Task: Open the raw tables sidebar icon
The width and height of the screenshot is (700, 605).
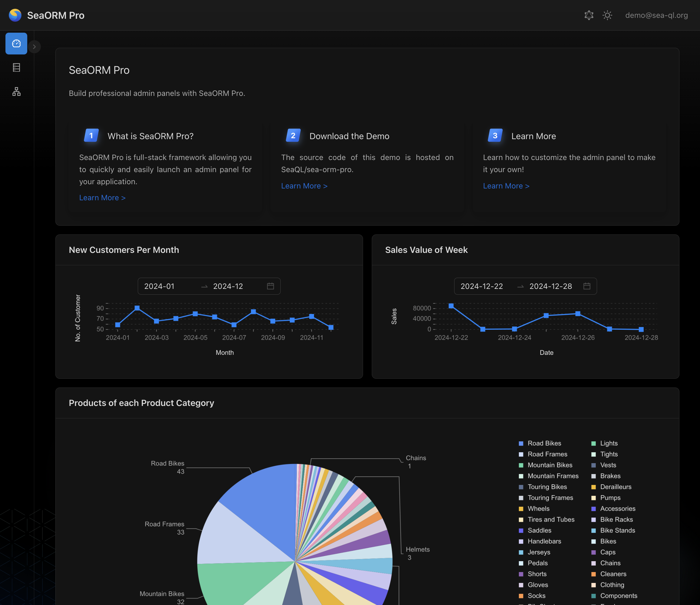Action: click(x=16, y=67)
